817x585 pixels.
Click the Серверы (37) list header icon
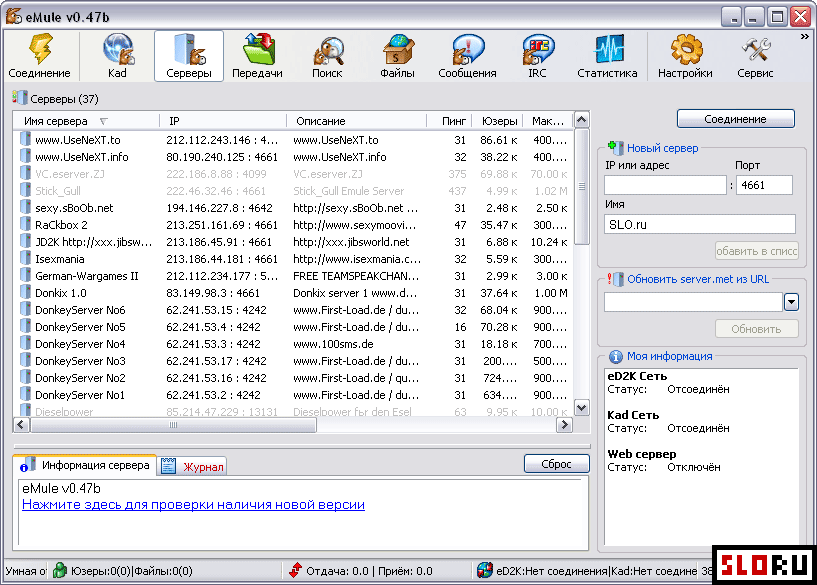[20, 97]
